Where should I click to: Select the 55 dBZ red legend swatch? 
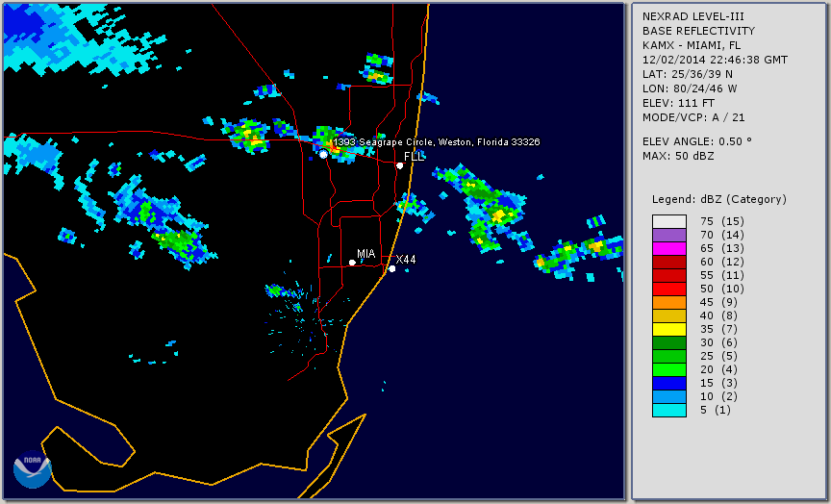[668, 276]
